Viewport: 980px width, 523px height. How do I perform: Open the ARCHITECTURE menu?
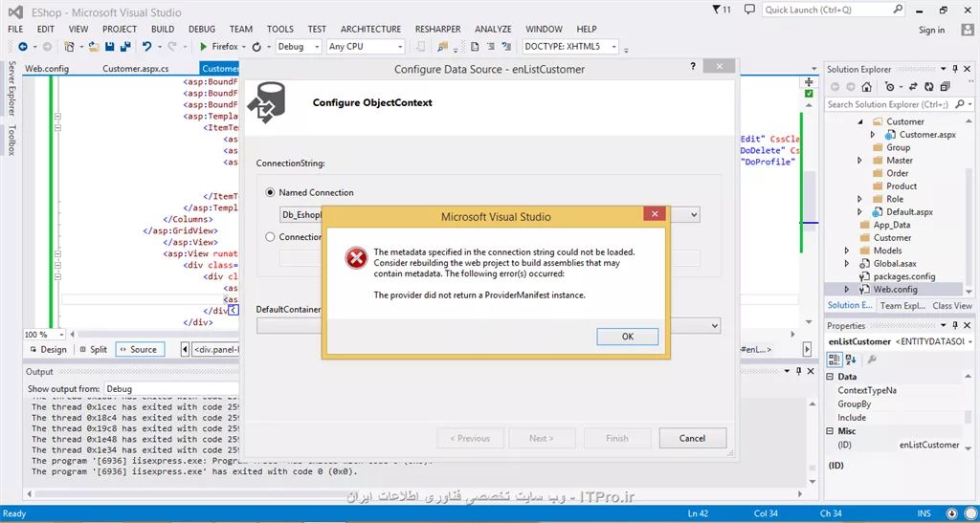(370, 30)
